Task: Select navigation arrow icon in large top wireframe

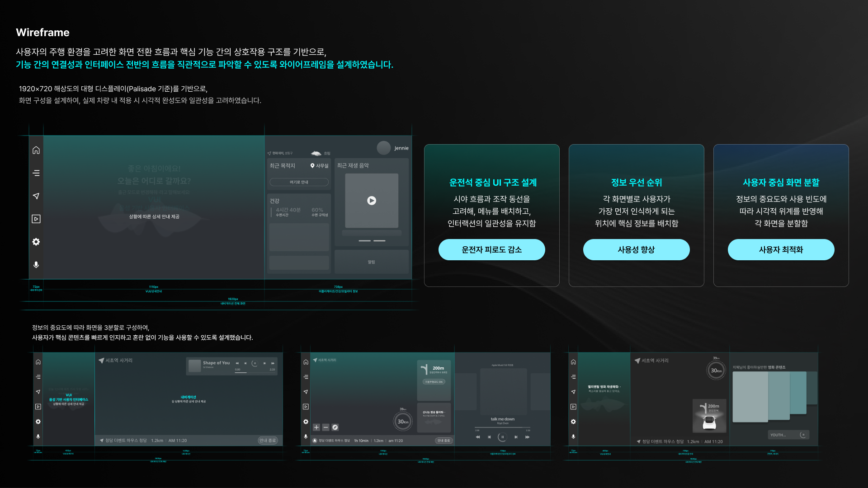Action: point(36,196)
